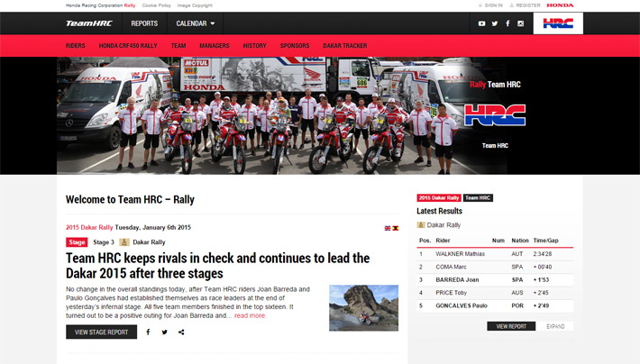
Task: Open the Facebook icon in header
Action: coord(507,23)
